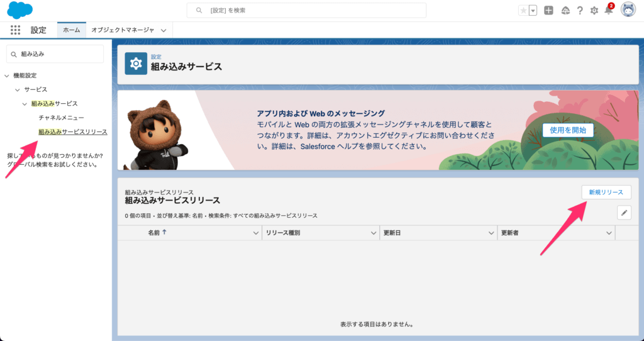Screen dimensions: 644x341
Task: Collapse the 組み込みサービス tree node
Action: 25,104
